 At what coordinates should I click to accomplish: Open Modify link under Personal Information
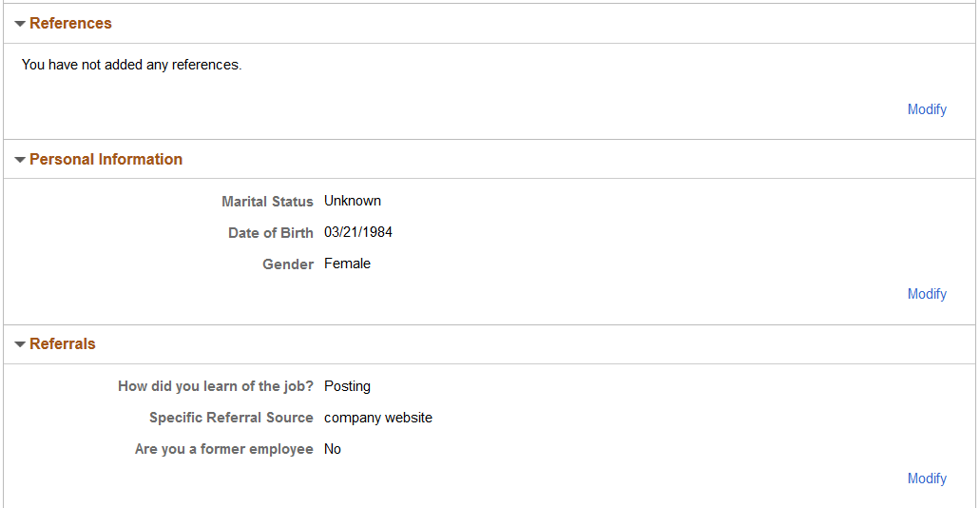click(927, 294)
